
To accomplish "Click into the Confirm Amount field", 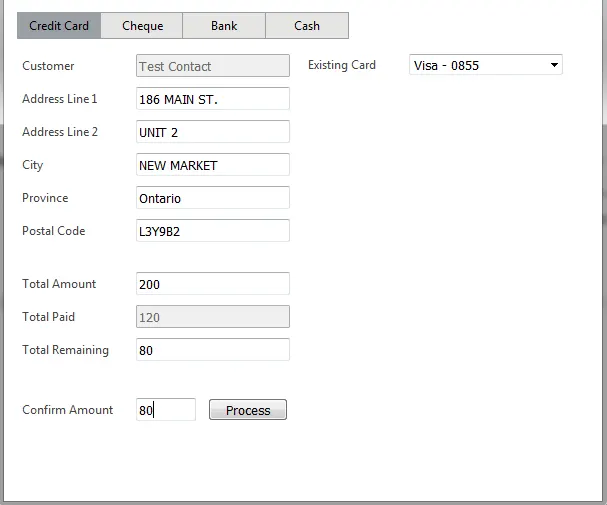I will tap(166, 410).
